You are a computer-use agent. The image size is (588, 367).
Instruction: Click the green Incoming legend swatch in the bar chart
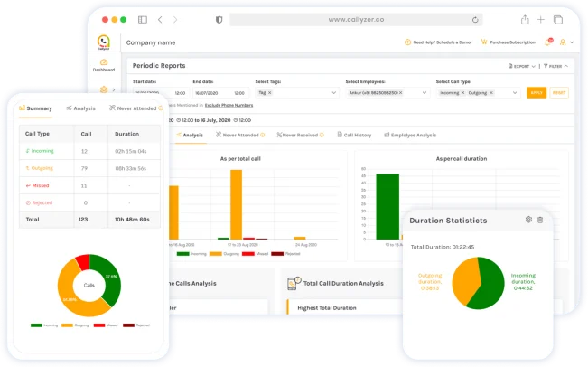(183, 254)
